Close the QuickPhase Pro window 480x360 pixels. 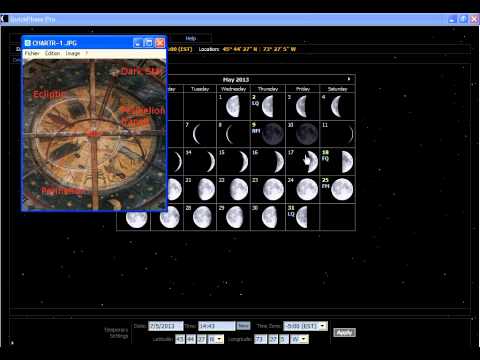coord(474,19)
